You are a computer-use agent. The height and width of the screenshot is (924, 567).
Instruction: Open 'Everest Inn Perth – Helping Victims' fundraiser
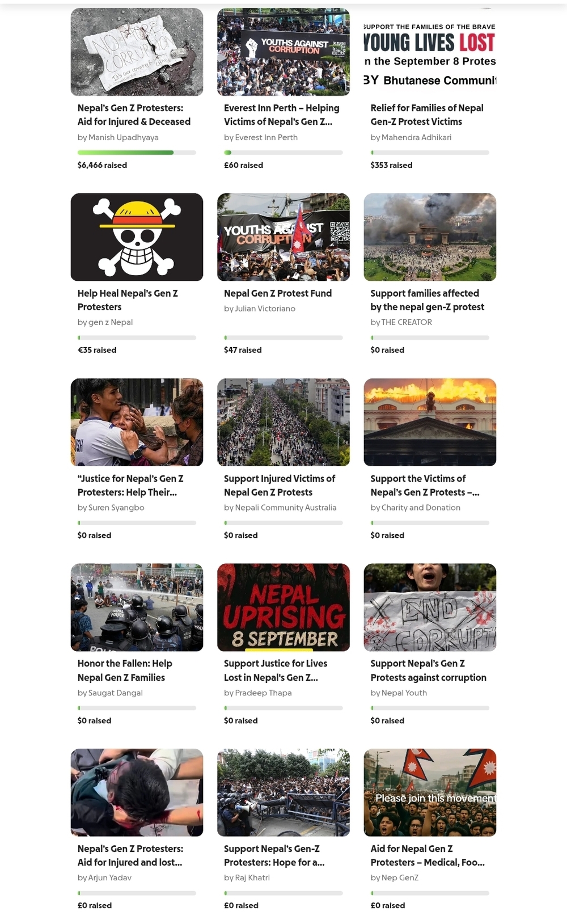coord(281,115)
